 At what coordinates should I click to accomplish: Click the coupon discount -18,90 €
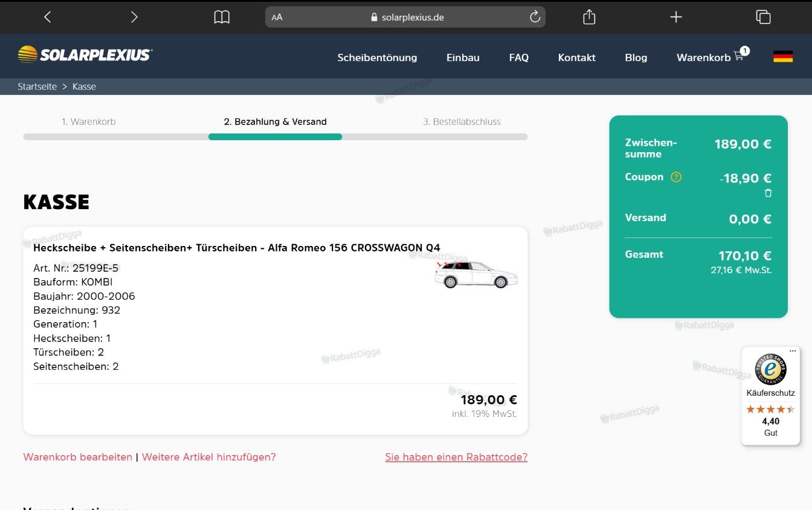pyautogui.click(x=746, y=178)
